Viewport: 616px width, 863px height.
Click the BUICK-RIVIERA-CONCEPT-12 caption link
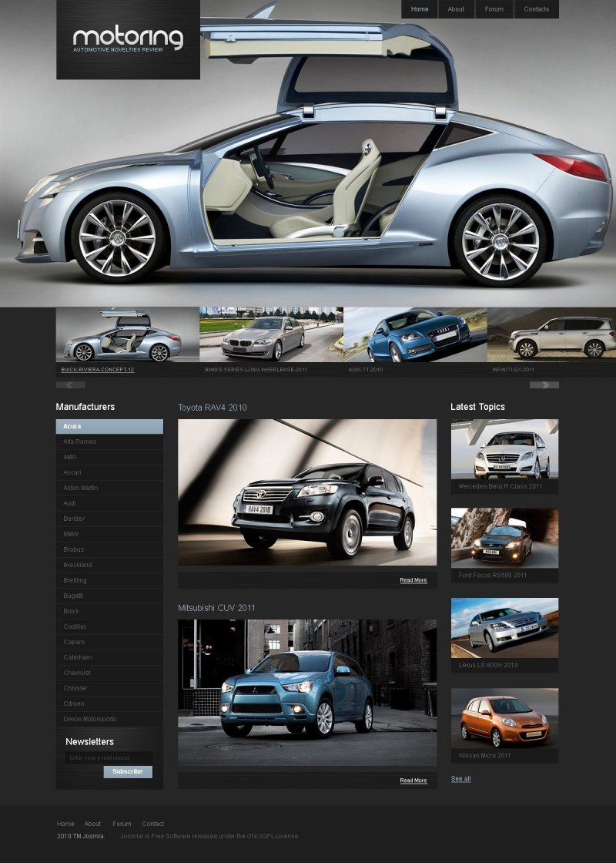click(x=97, y=370)
